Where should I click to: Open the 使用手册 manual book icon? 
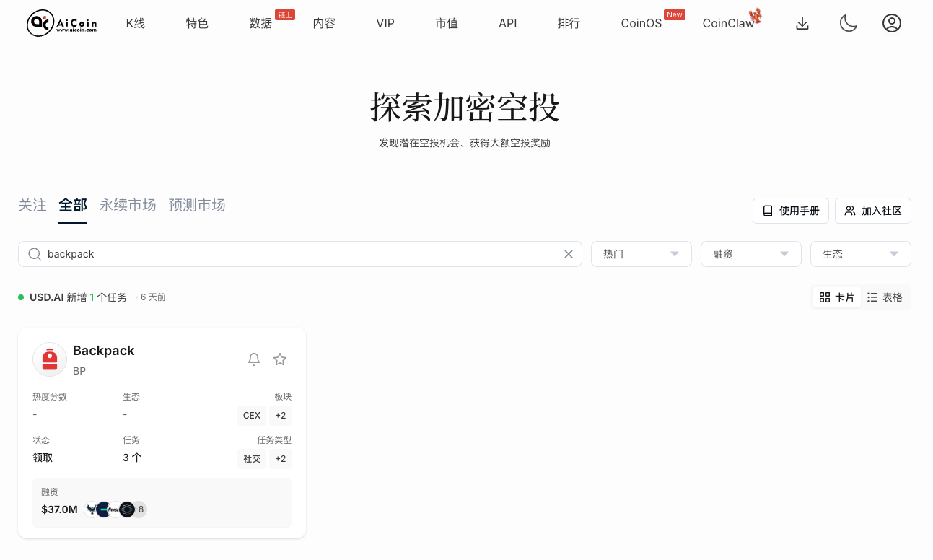click(766, 210)
